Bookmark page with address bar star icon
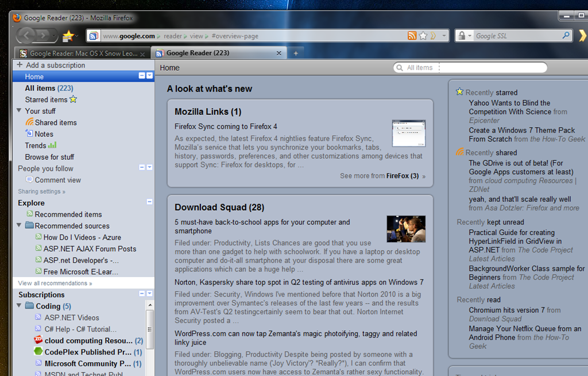 coord(423,36)
